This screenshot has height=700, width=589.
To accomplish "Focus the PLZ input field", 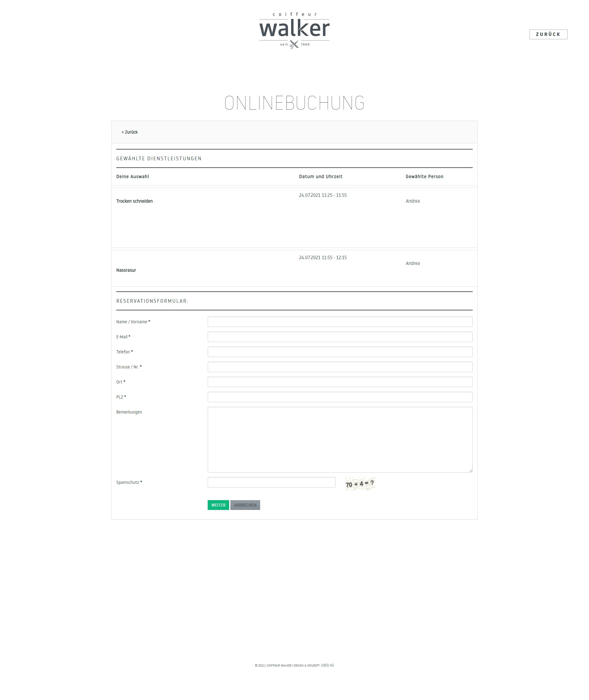I will 340,397.
